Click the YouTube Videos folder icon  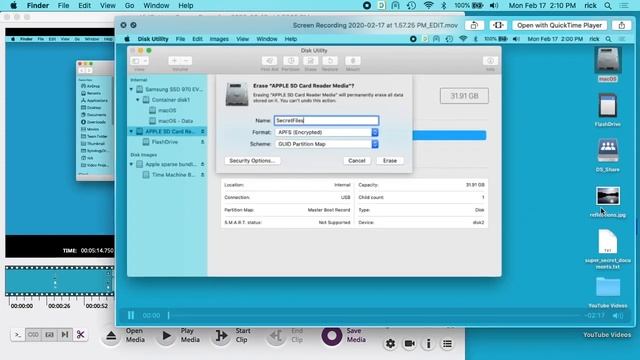click(x=608, y=287)
